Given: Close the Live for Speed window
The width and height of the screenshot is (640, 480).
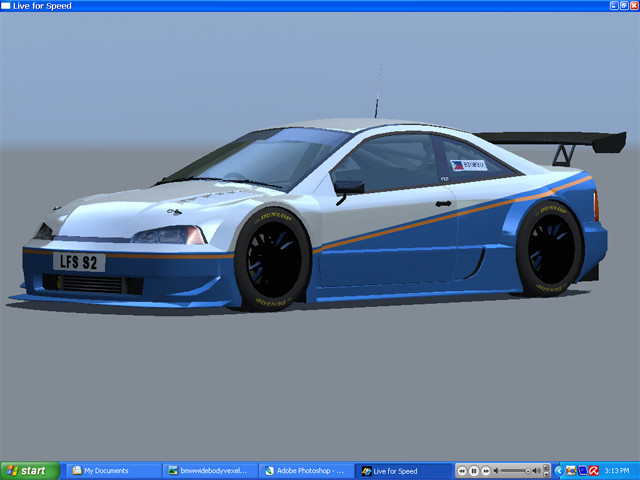Looking at the screenshot, I should [634, 5].
